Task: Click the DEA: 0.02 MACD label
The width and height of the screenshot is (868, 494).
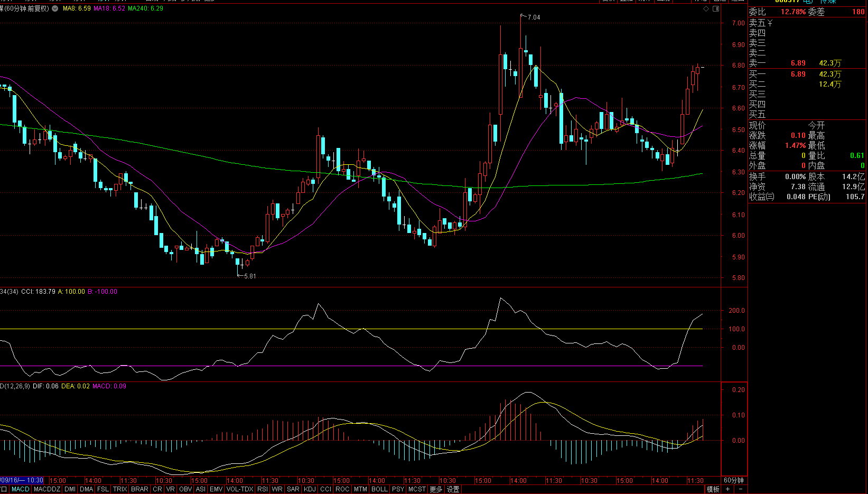Action: coord(76,386)
